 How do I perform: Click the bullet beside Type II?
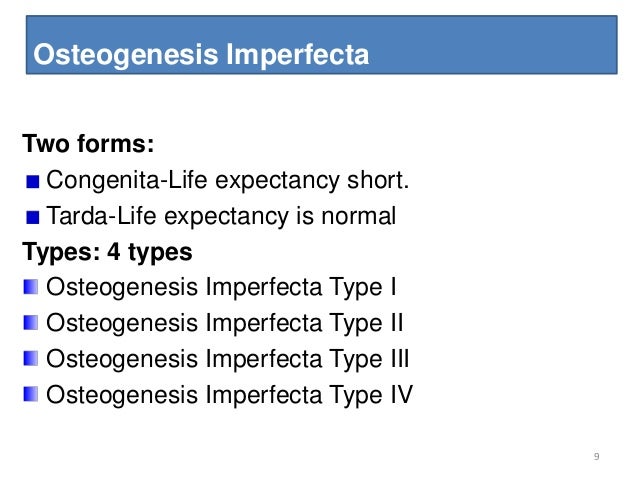pos(31,323)
